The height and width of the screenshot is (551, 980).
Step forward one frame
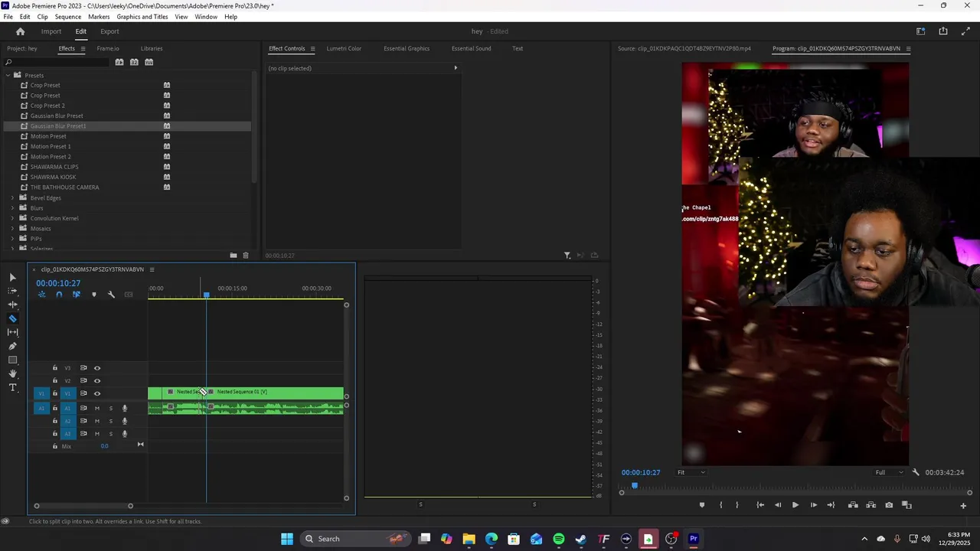click(813, 505)
